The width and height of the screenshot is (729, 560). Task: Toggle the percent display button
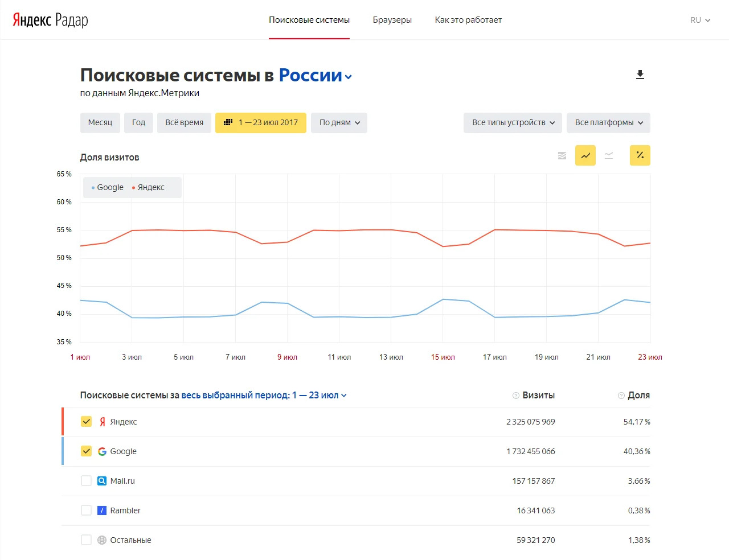pos(640,155)
